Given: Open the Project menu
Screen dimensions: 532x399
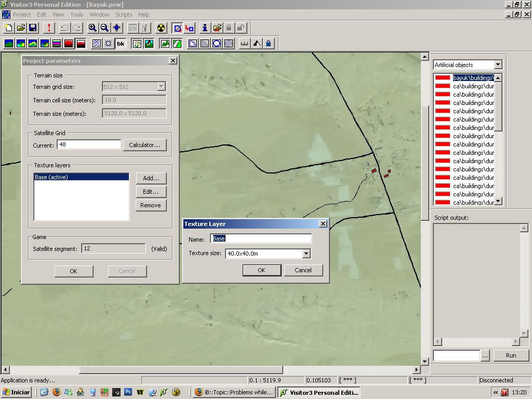Looking at the screenshot, I should click(22, 15).
